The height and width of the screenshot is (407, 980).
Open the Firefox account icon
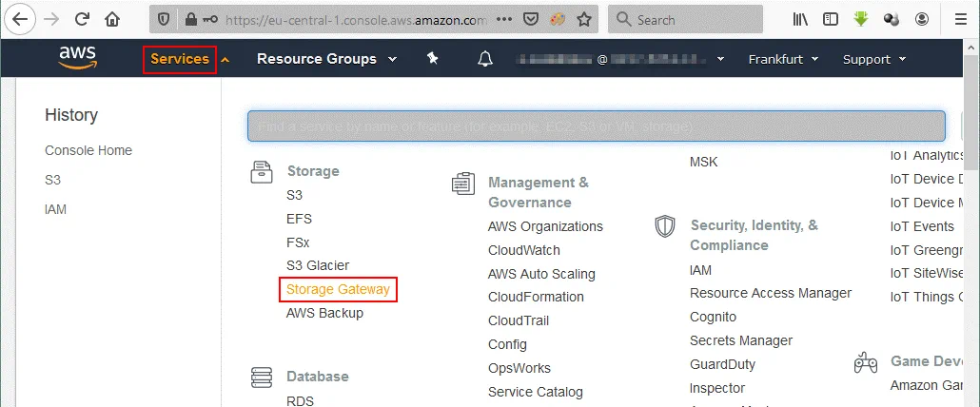coord(922,19)
